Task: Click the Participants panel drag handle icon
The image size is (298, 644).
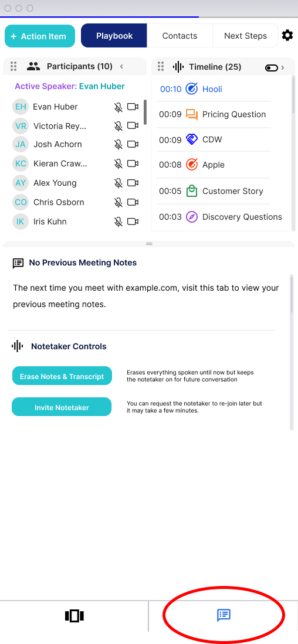Action: 13,66
